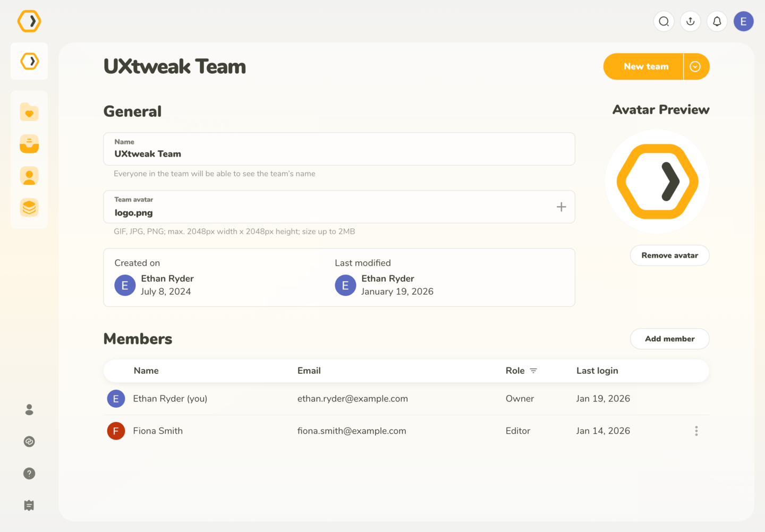
Task: Select 'Fiona Smith' member name
Action: tap(158, 431)
